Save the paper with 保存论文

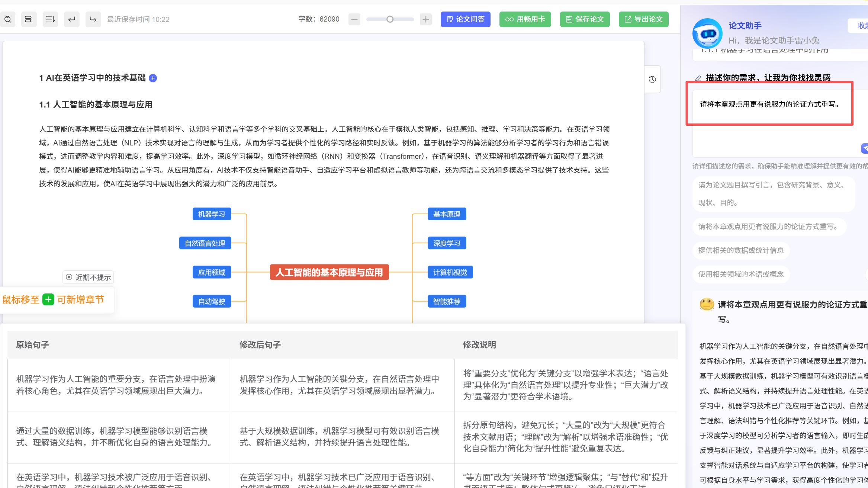click(585, 19)
